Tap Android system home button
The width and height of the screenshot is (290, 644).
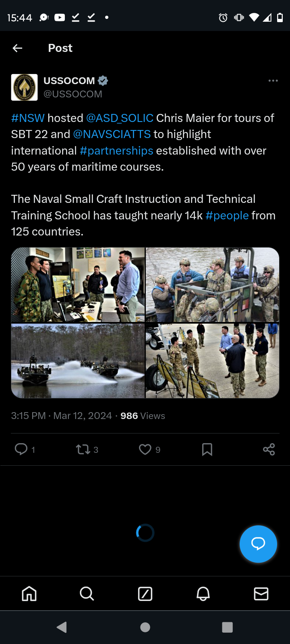tap(145, 627)
